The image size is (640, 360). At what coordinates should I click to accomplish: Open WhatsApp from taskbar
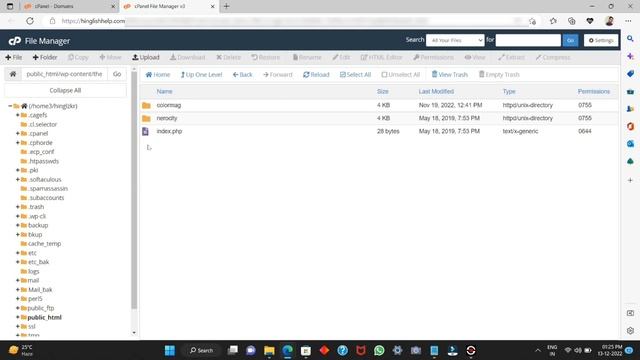[x=379, y=350]
